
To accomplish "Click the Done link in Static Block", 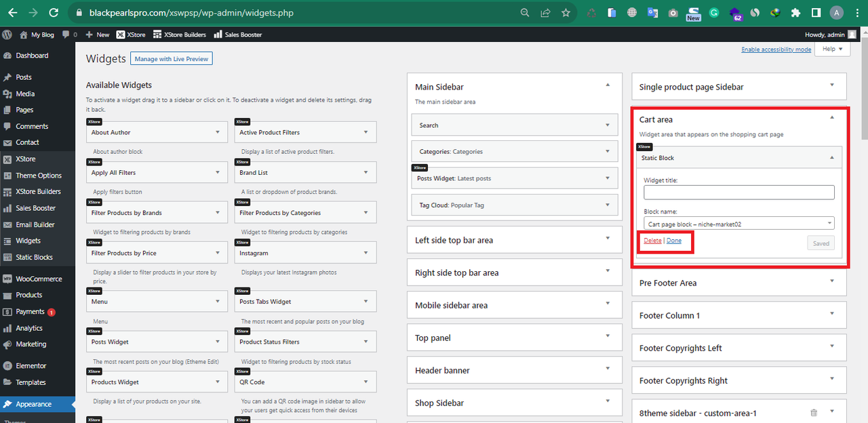I will pyautogui.click(x=674, y=241).
